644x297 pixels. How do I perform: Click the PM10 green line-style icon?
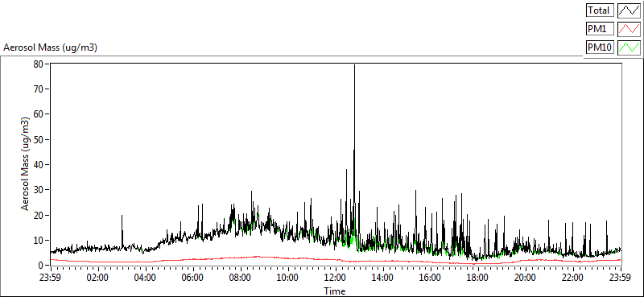coord(630,47)
